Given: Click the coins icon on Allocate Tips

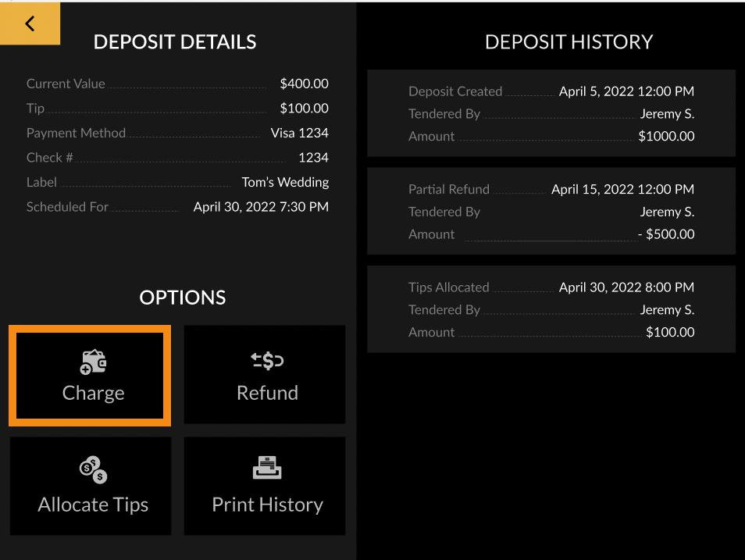Looking at the screenshot, I should click(93, 469).
